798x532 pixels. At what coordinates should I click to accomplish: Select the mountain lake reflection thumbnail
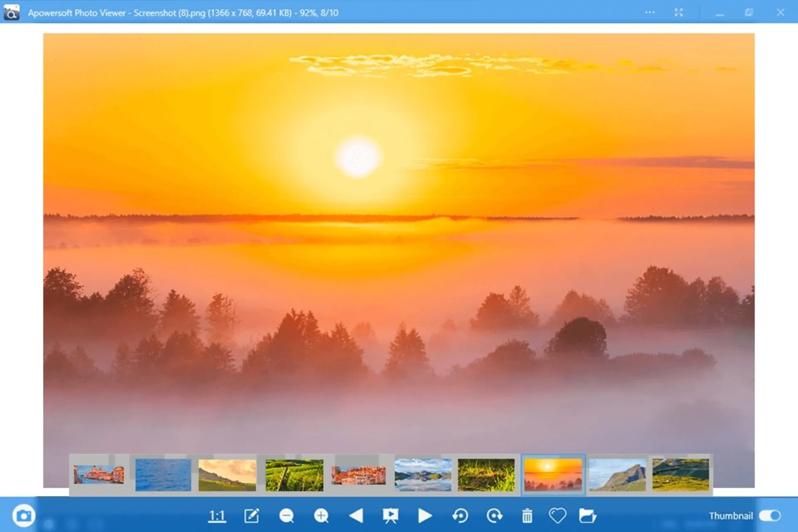(424, 474)
